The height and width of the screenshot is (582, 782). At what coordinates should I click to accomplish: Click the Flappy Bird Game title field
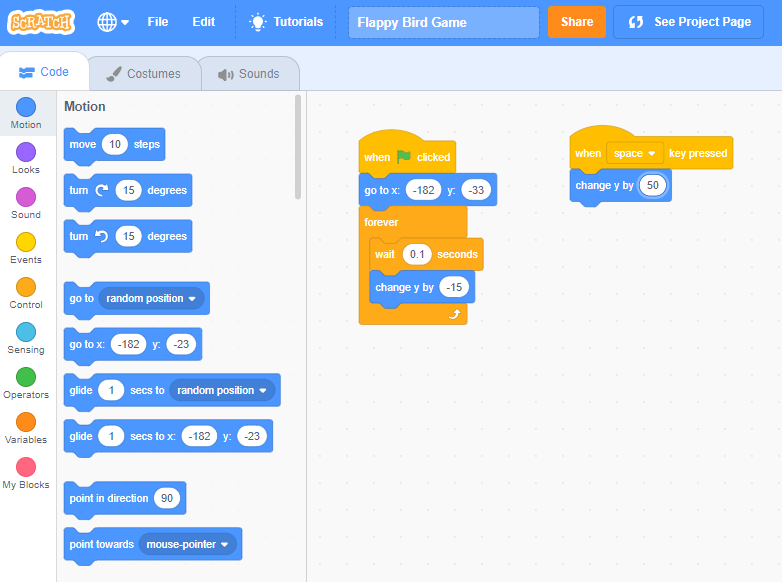click(x=443, y=22)
